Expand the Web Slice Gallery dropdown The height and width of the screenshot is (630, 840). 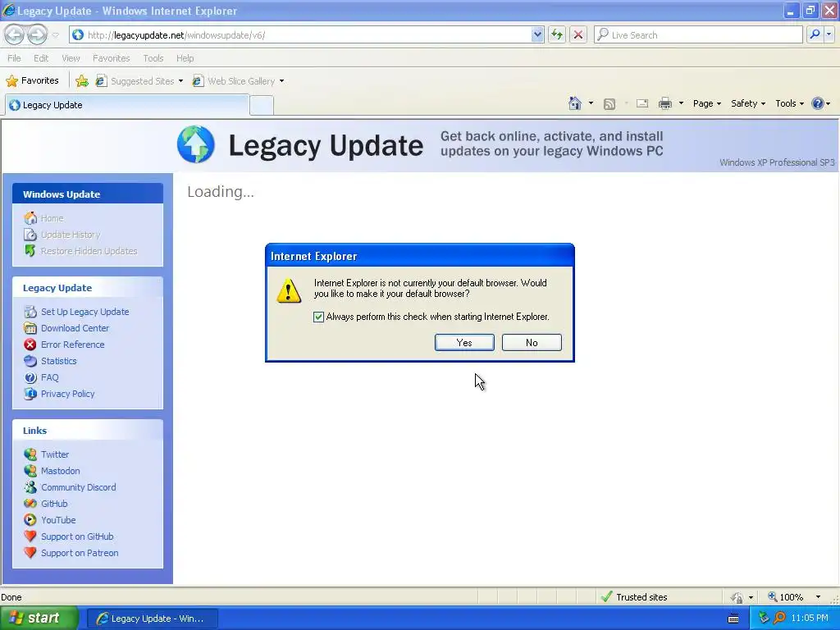coord(282,81)
